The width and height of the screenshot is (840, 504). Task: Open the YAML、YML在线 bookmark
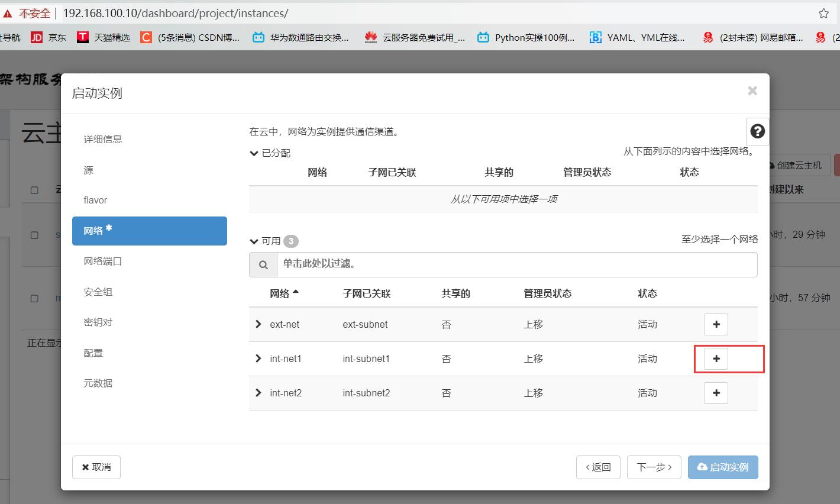tap(637, 37)
